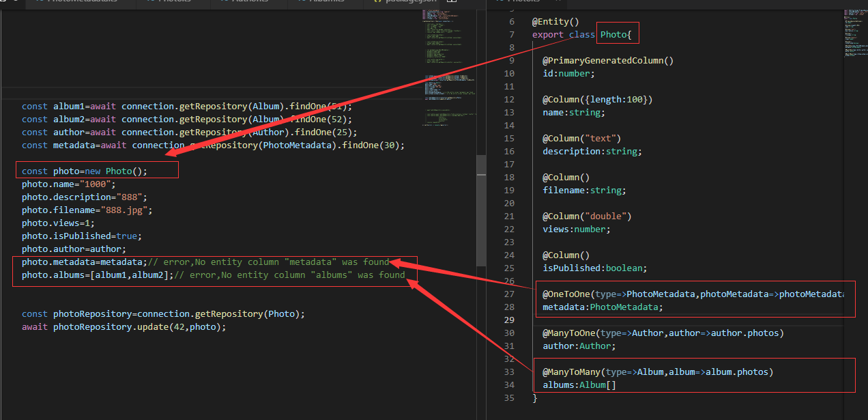The image size is (868, 420).
Task: Click the line photo.author=author;
Action: [74, 249]
